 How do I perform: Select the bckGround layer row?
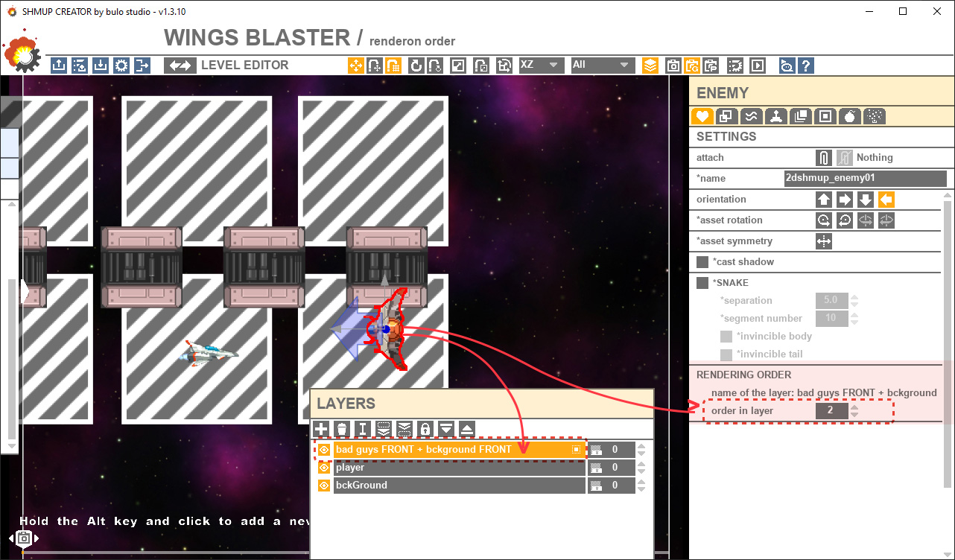point(460,486)
